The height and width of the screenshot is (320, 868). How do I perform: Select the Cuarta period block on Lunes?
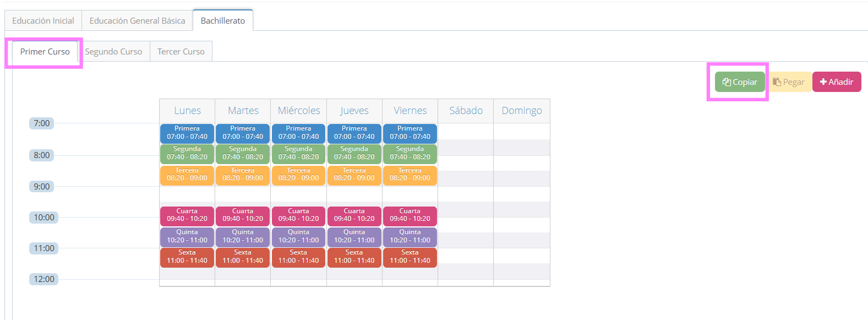tap(187, 216)
